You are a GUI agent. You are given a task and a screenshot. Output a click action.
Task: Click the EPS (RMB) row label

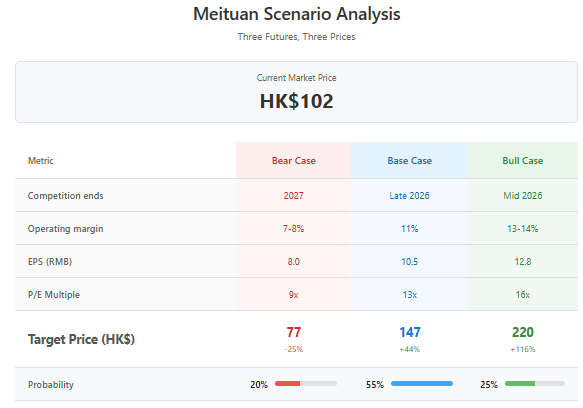pos(50,262)
